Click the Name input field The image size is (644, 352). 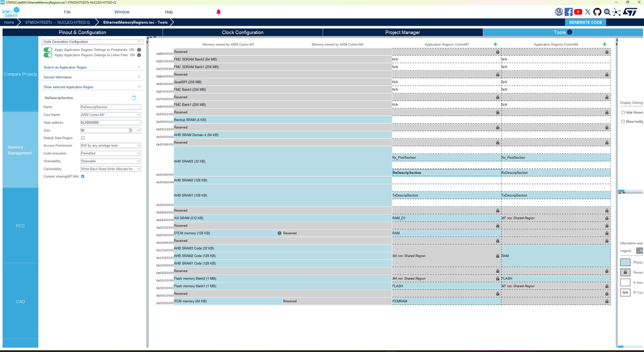point(110,107)
